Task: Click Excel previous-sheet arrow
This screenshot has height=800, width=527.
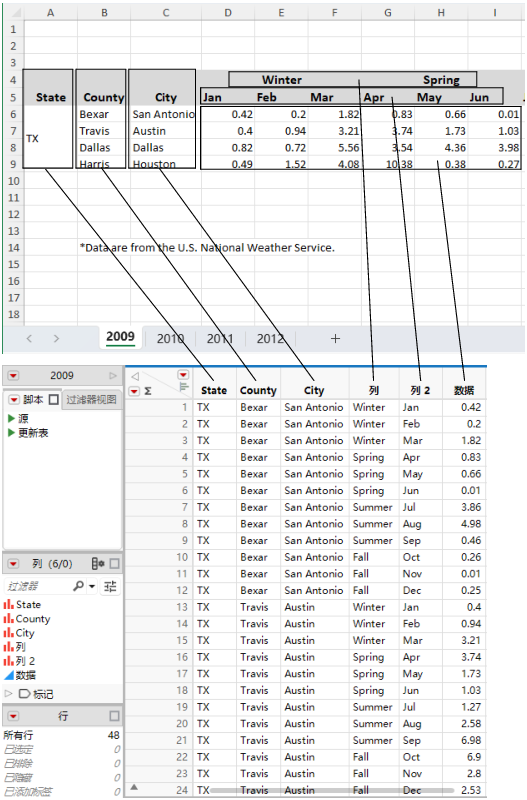Action: click(29, 338)
